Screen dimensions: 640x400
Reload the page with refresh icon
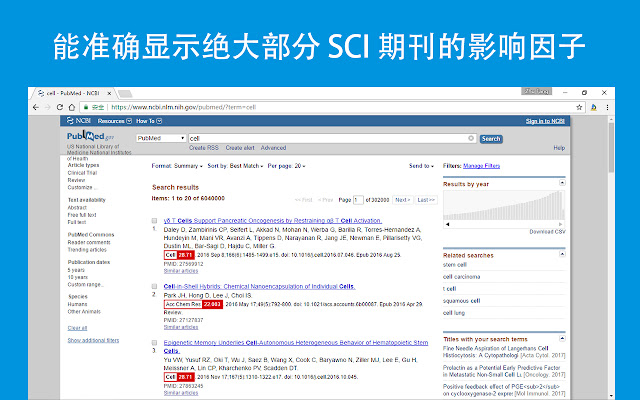pyautogui.click(x=60, y=107)
